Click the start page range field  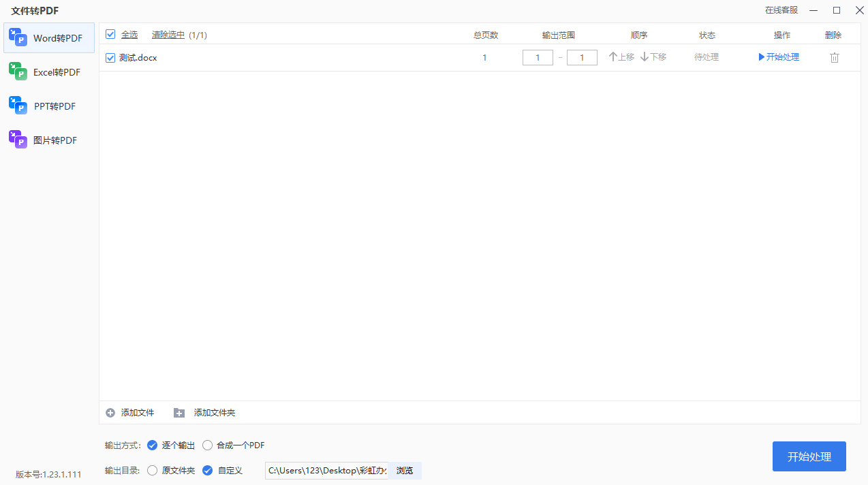[x=538, y=58]
